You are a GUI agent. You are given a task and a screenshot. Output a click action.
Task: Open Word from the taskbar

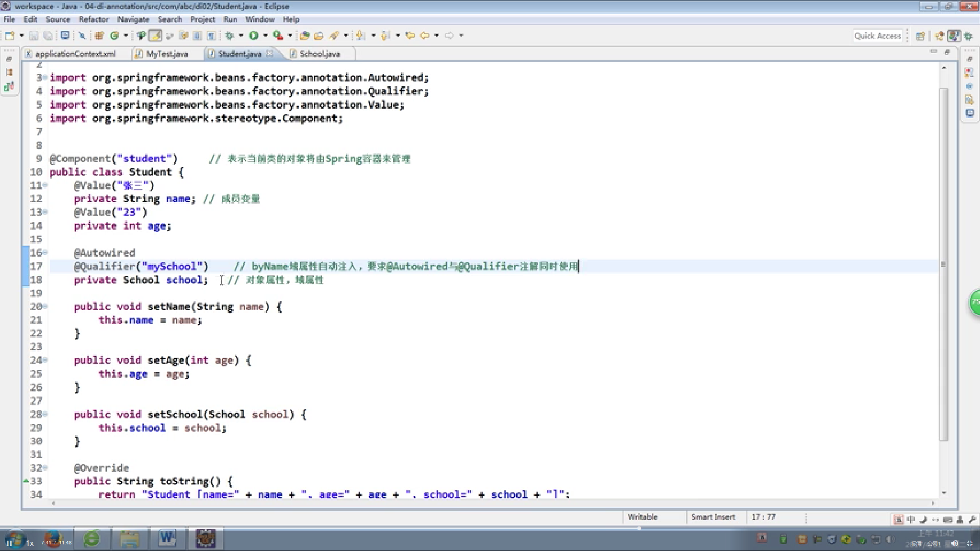click(x=167, y=539)
